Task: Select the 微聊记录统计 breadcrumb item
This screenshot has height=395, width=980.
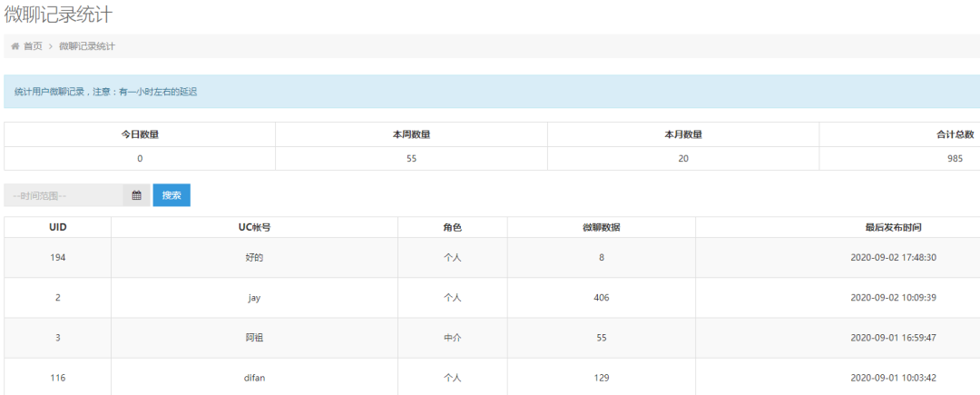Action: pyautogui.click(x=87, y=46)
